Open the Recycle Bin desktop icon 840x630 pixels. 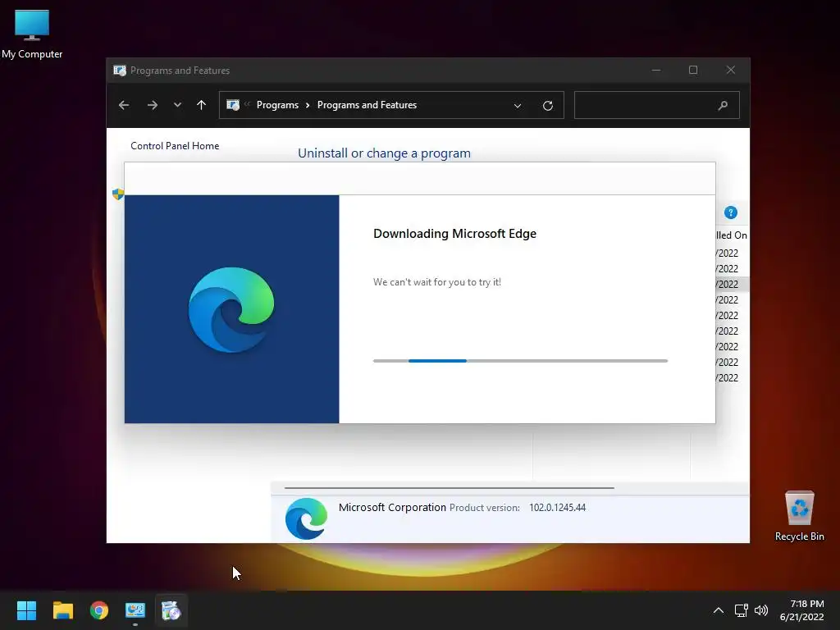click(x=799, y=517)
